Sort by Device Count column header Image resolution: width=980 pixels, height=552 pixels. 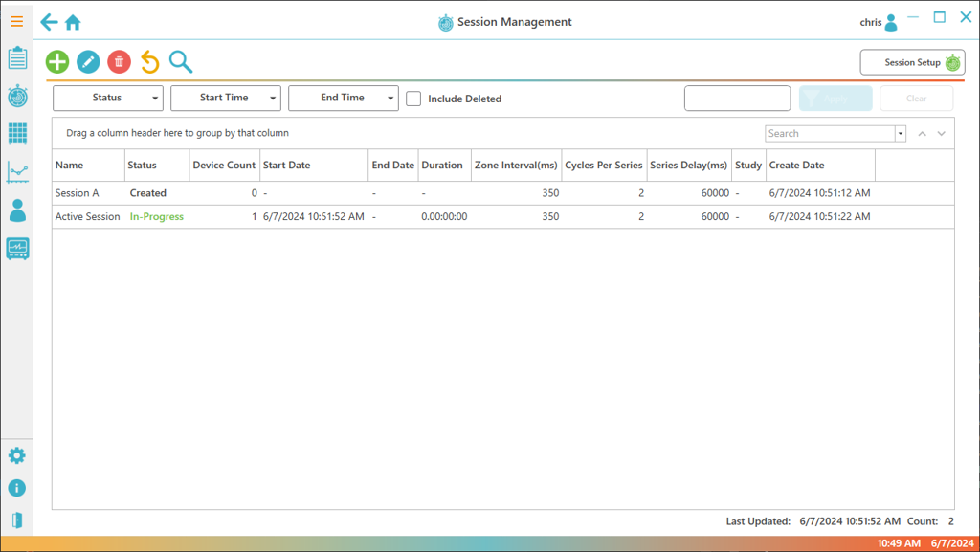224,165
